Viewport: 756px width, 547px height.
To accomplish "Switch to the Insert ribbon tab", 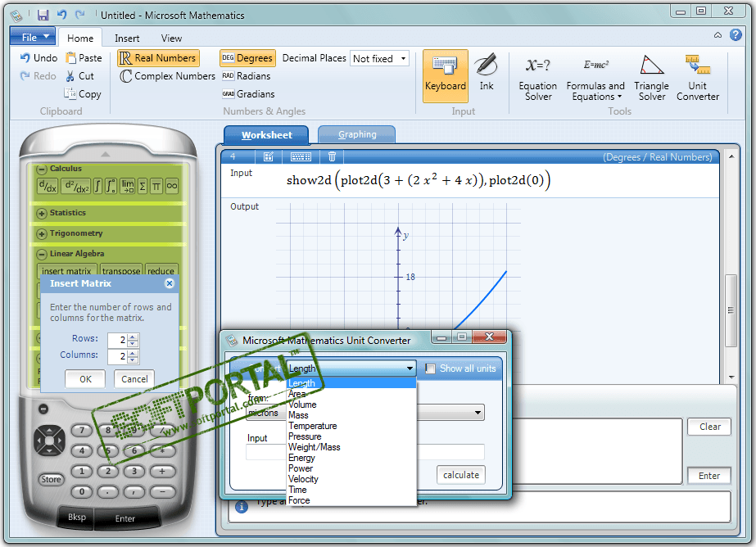I will [127, 38].
